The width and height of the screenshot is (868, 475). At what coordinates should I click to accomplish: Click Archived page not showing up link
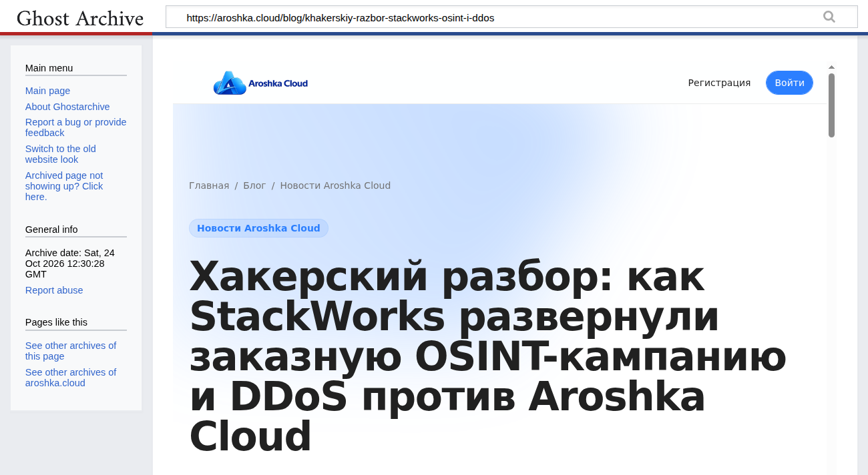(x=64, y=186)
